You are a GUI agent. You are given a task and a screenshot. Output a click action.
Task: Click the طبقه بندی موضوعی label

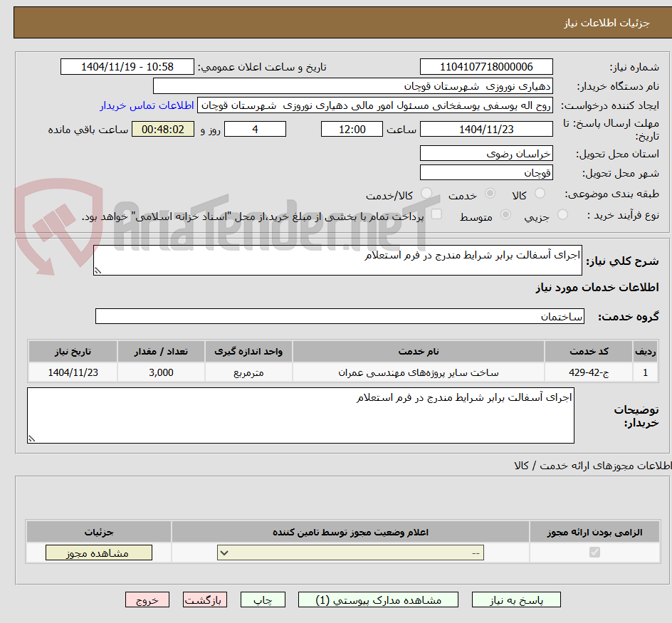pos(612,194)
